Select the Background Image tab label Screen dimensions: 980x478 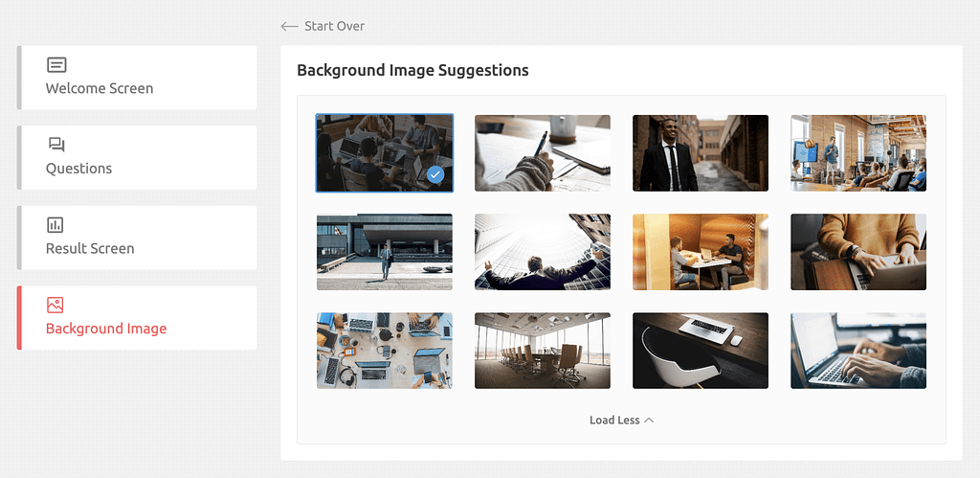click(106, 329)
